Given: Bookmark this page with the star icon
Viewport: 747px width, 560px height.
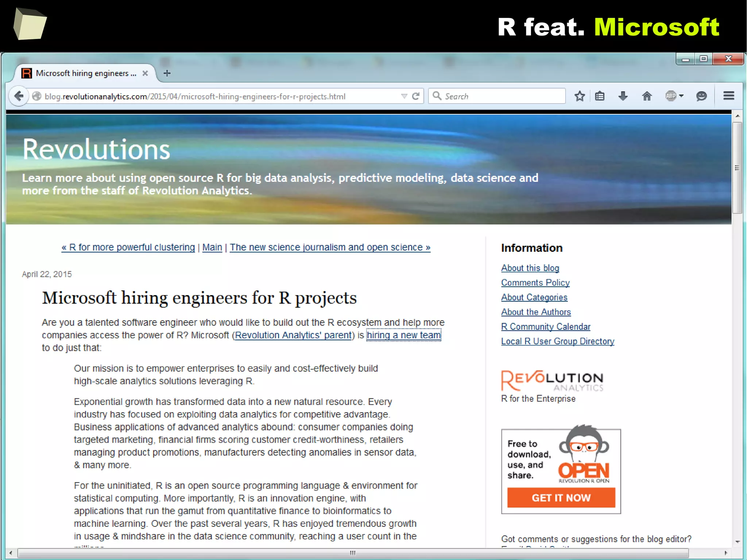Looking at the screenshot, I should pos(580,96).
